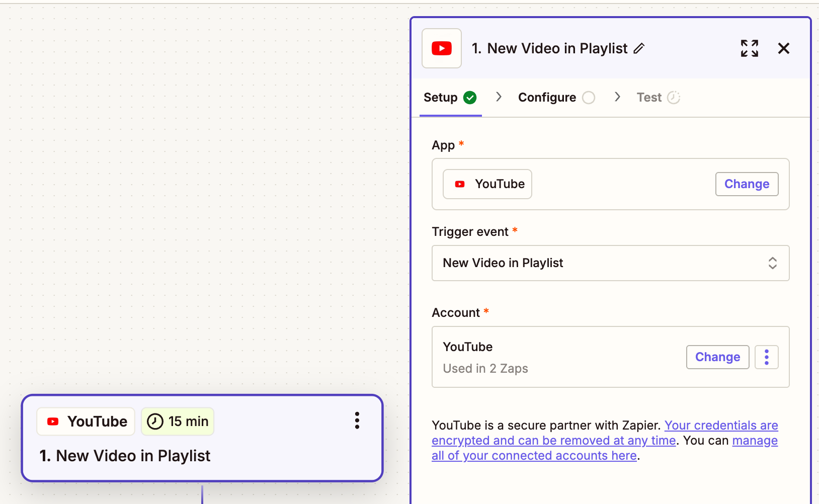Expand the panel to full screen
The image size is (819, 504).
pyautogui.click(x=749, y=48)
